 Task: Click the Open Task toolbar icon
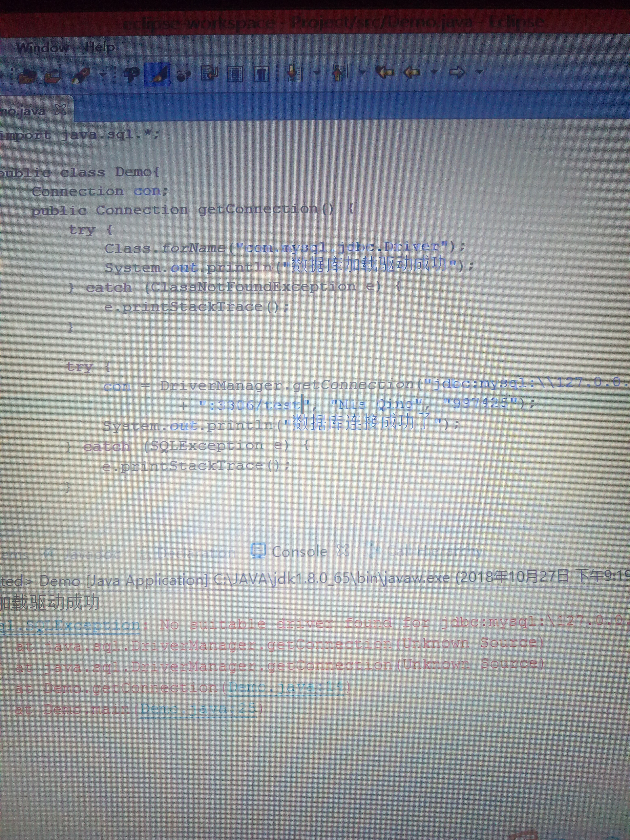[53, 76]
